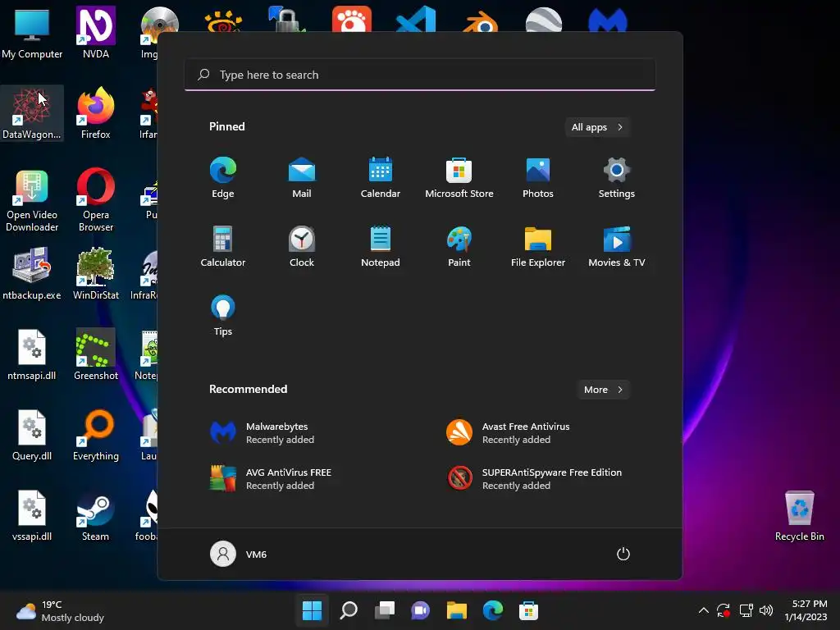The width and height of the screenshot is (840, 630).
Task: Launch the Photos app
Action: click(x=538, y=178)
